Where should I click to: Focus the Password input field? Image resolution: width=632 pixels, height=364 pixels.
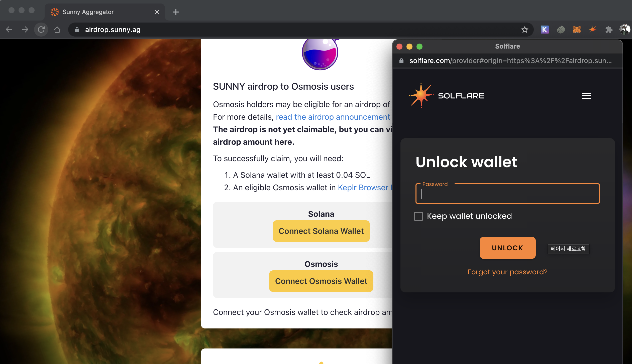pos(507,194)
